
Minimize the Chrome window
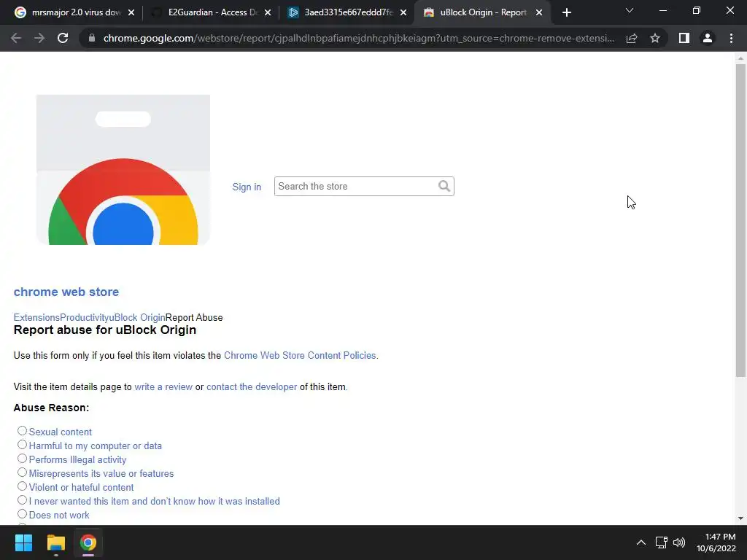(662, 10)
